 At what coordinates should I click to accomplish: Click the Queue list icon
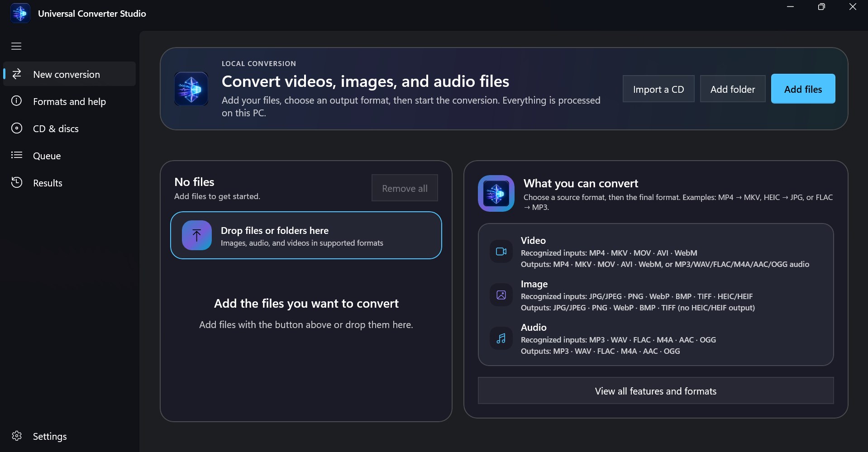16,155
